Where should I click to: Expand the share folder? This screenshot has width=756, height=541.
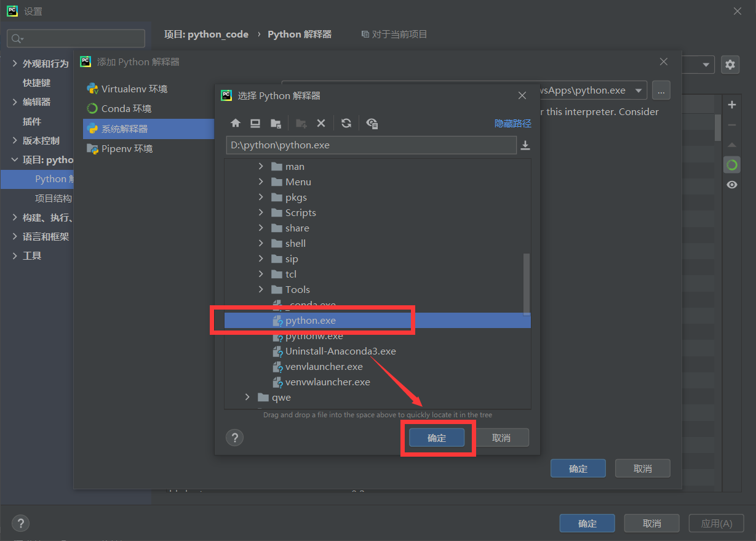tap(261, 228)
